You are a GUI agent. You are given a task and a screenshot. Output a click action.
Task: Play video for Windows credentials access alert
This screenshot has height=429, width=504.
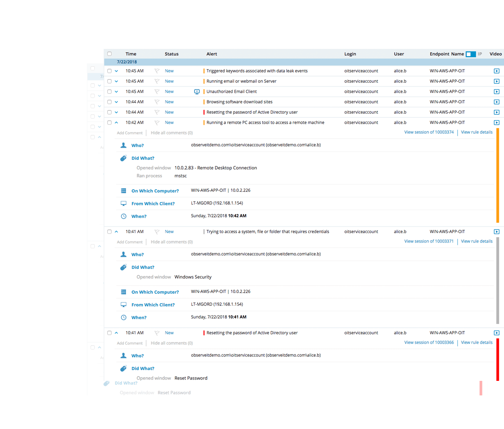pyautogui.click(x=497, y=232)
